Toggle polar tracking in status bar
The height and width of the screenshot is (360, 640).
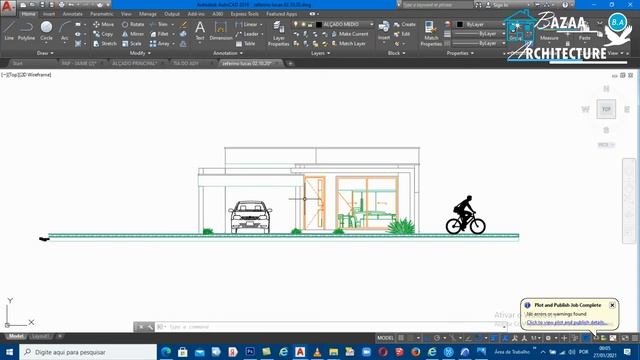coord(437,338)
